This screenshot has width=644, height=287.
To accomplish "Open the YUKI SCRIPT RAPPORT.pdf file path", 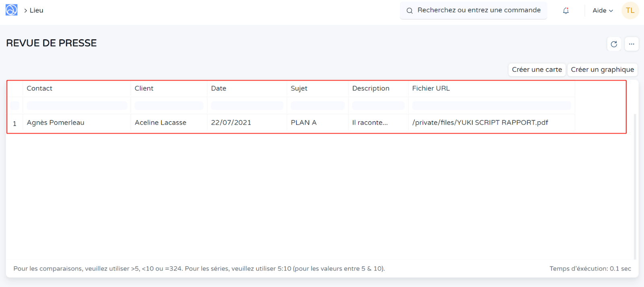I will click(480, 123).
